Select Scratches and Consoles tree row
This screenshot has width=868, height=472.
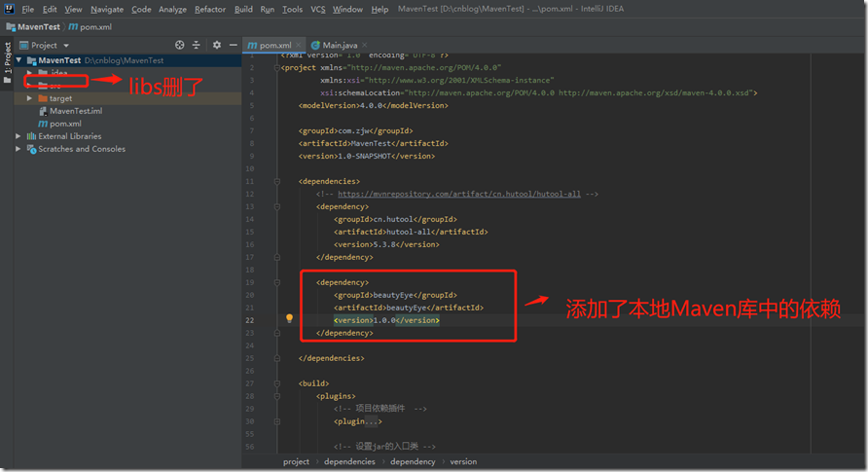click(x=127, y=149)
